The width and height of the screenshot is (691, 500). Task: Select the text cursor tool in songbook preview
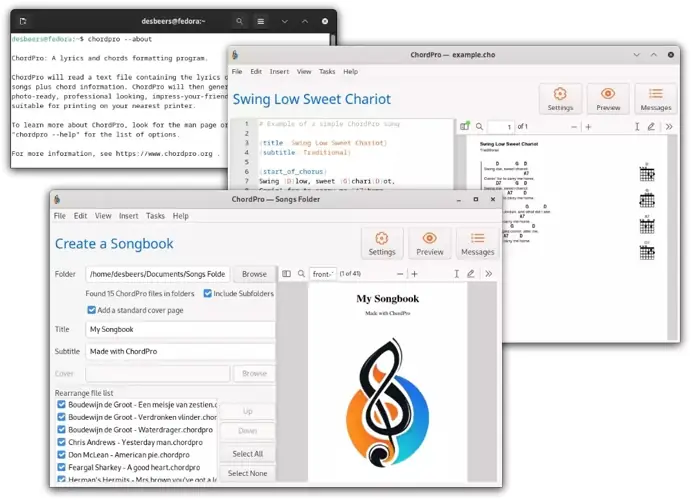pos(456,273)
